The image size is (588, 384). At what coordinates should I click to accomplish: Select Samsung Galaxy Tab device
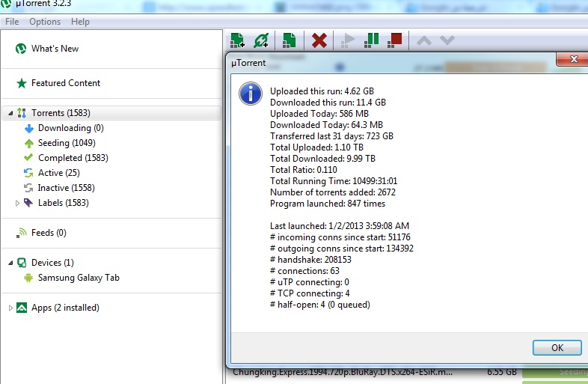pos(79,278)
